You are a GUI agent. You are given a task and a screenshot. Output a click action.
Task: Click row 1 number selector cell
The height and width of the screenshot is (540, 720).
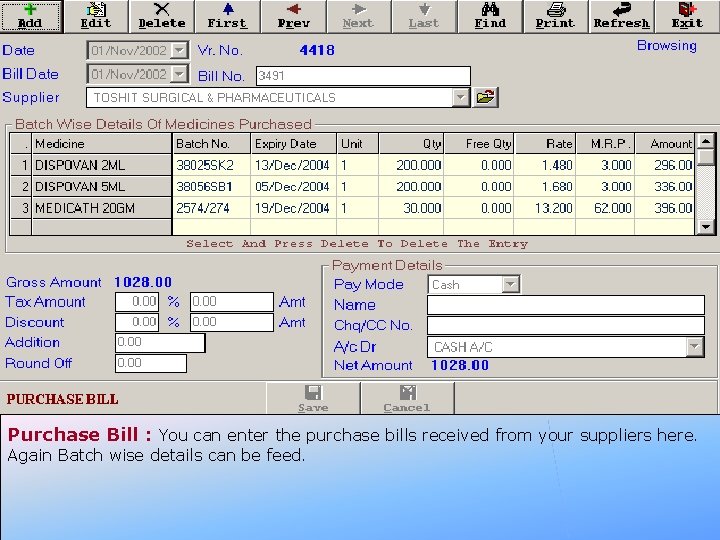tap(21, 165)
